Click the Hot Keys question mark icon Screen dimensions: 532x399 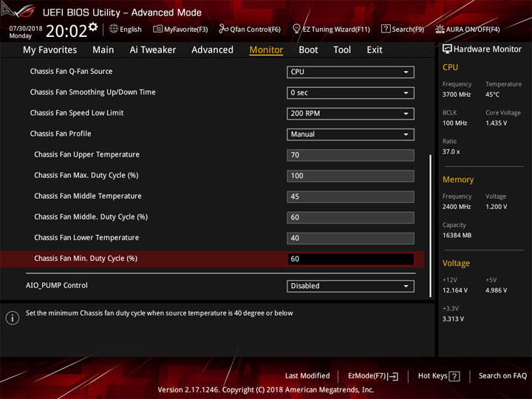coord(454,376)
